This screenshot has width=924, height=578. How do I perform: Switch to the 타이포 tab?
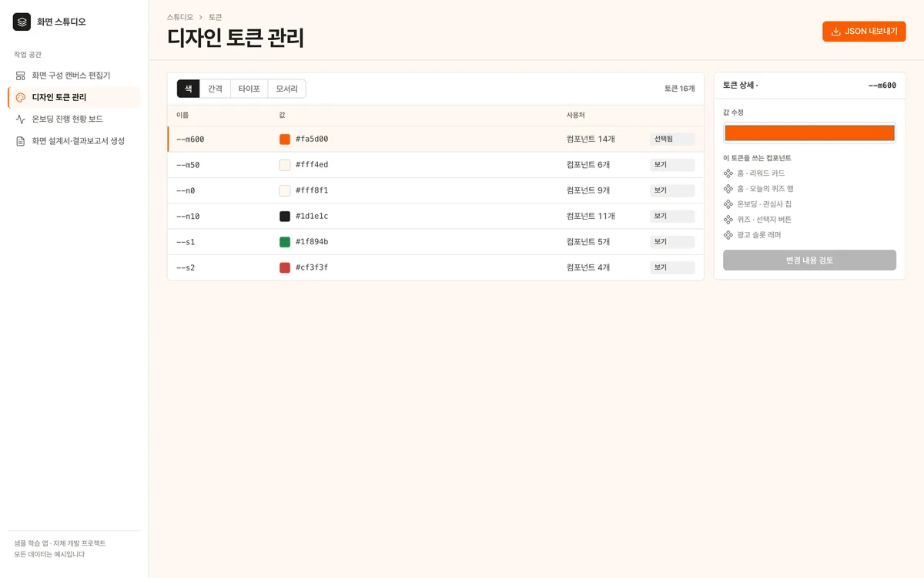pyautogui.click(x=249, y=89)
